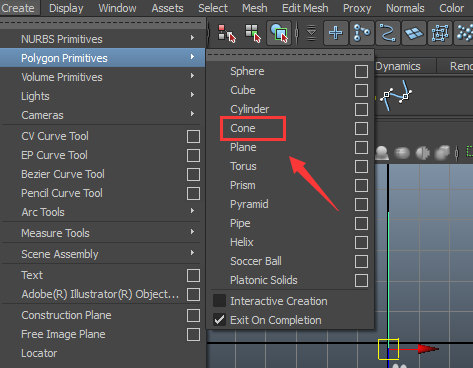Switch to the Dynamics shelf tab

tap(398, 66)
